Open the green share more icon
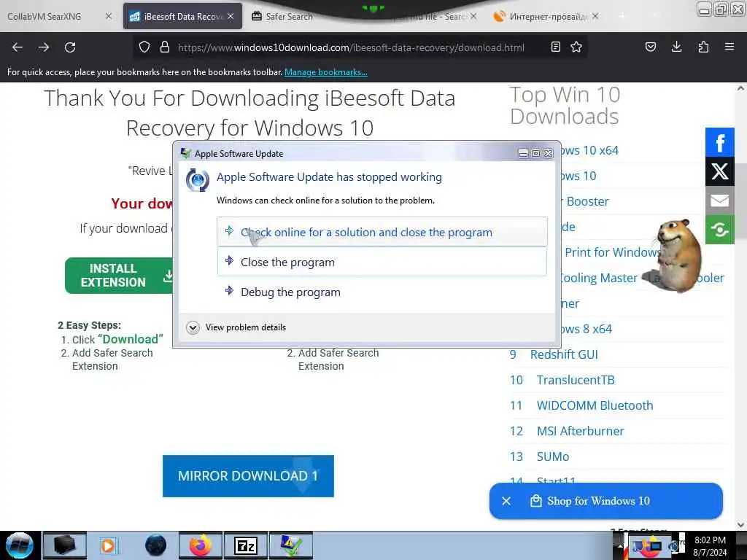Image resolution: width=747 pixels, height=560 pixels. tap(720, 230)
